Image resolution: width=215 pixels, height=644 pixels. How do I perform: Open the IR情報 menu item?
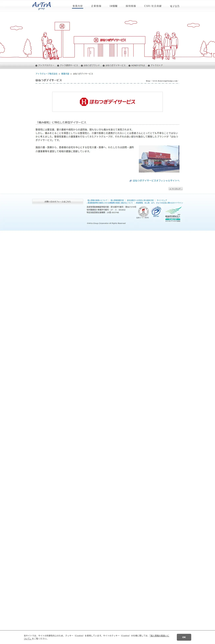113,6
